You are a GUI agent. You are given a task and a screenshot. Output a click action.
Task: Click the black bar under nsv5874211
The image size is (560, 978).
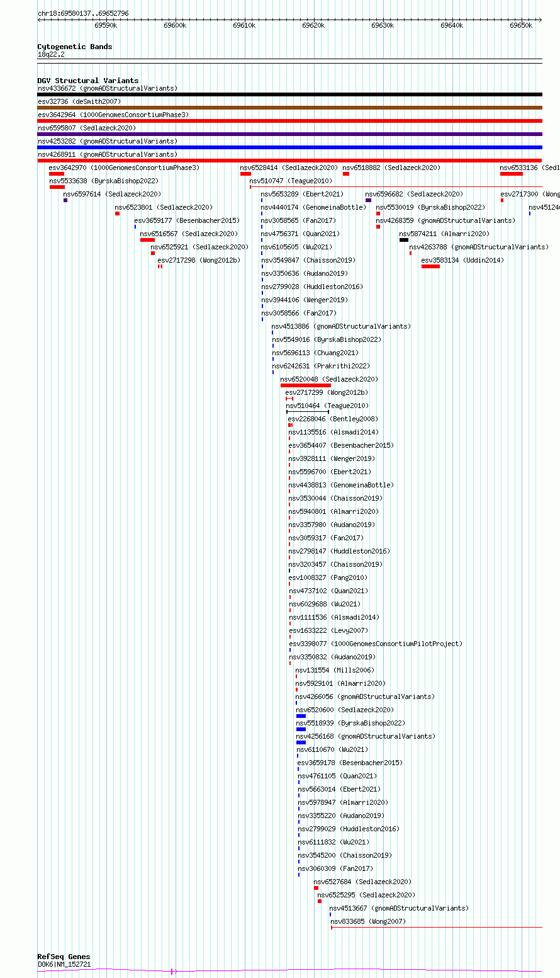click(x=404, y=240)
